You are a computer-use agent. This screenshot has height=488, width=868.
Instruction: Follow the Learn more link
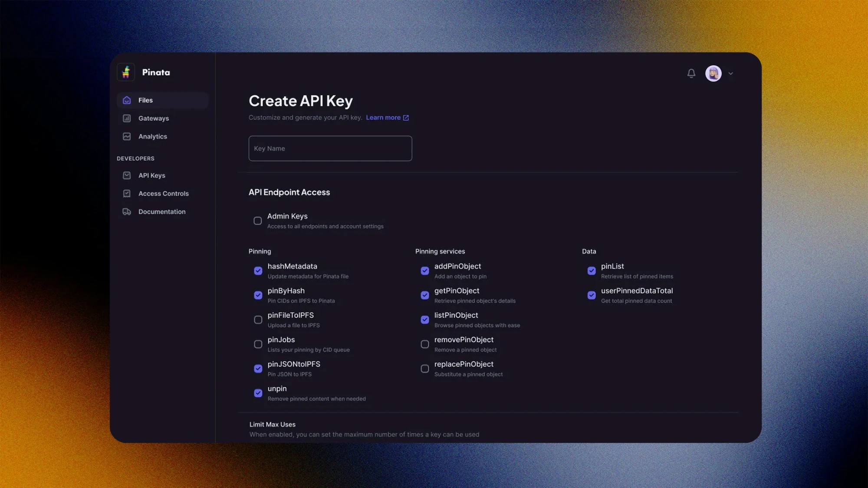(x=383, y=118)
